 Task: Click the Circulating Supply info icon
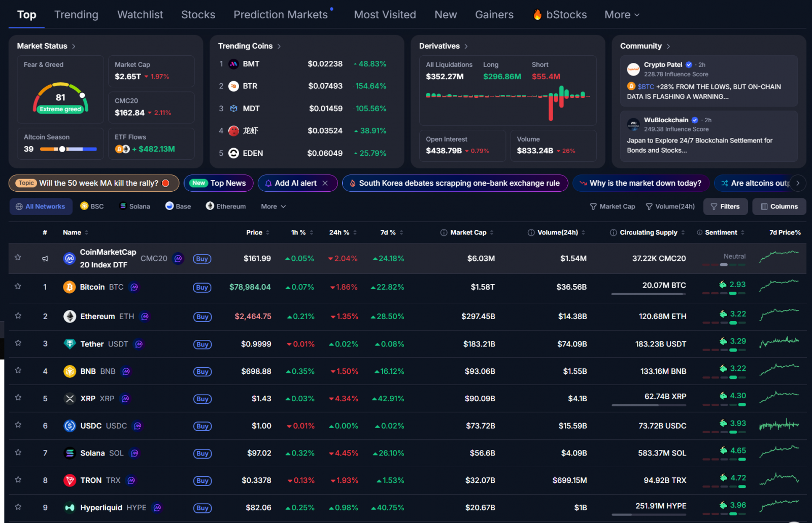coord(614,233)
